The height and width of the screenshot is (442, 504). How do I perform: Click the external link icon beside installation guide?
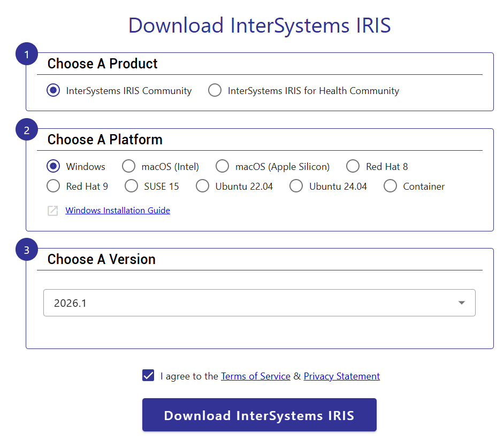53,211
